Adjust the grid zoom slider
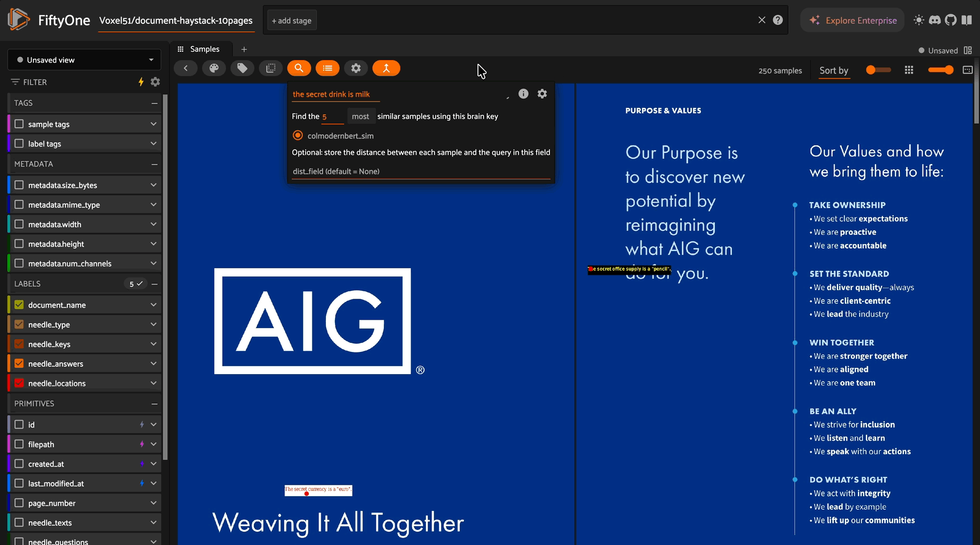Viewport: 980px width, 545px height. pyautogui.click(x=941, y=70)
